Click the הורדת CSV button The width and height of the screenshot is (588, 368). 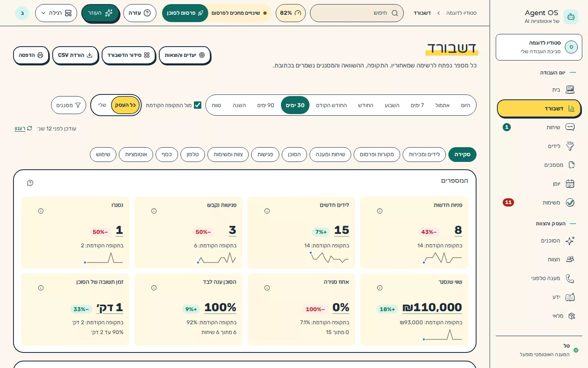coord(75,55)
